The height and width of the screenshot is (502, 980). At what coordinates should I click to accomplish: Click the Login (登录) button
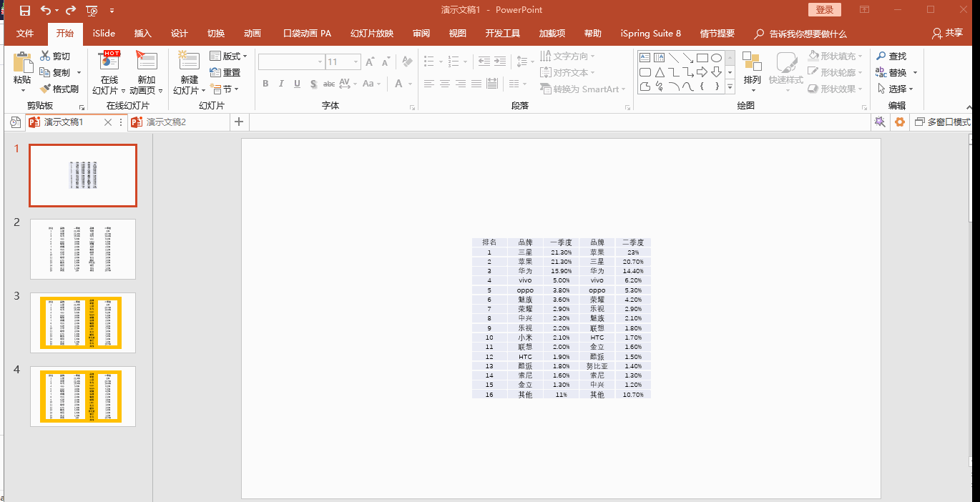tap(825, 9)
